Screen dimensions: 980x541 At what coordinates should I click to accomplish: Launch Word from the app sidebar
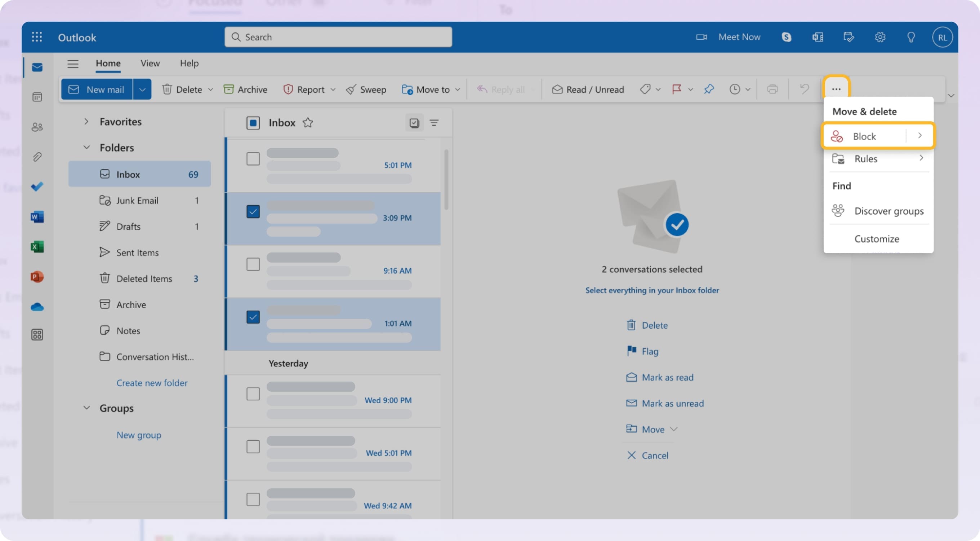coord(37,217)
